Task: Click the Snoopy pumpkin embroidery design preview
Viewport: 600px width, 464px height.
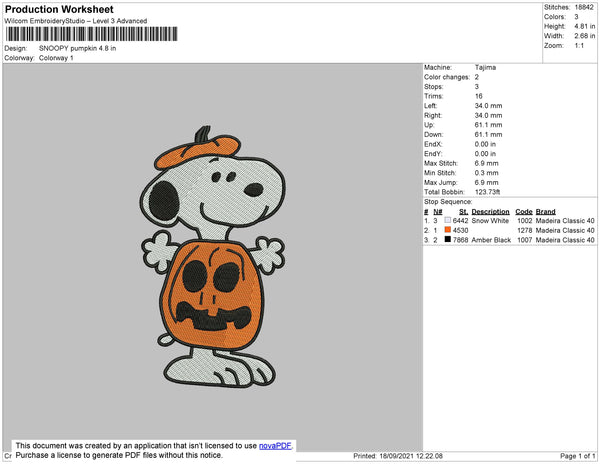Action: (213, 257)
